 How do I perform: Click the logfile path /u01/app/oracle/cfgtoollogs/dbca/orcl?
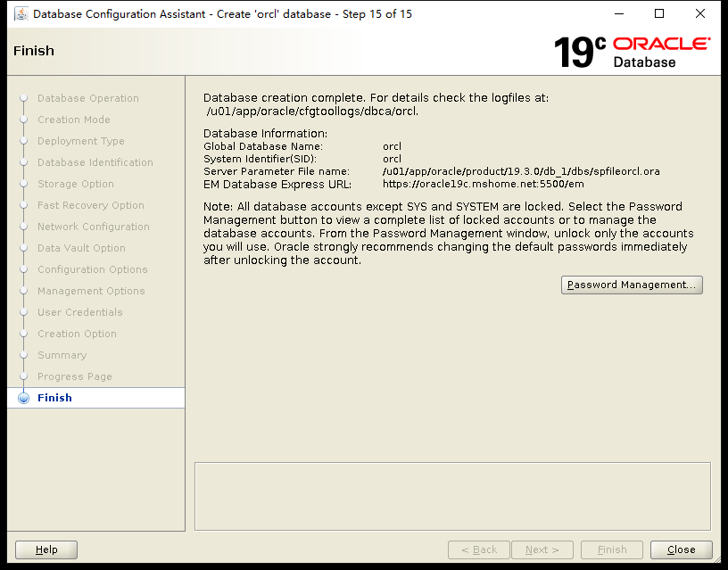pos(312,112)
